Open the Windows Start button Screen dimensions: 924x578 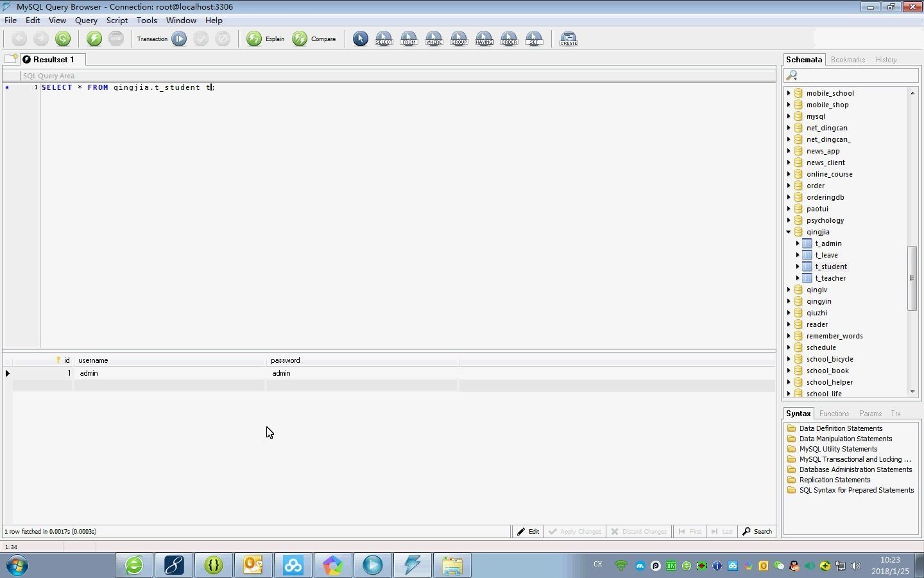[x=17, y=565]
